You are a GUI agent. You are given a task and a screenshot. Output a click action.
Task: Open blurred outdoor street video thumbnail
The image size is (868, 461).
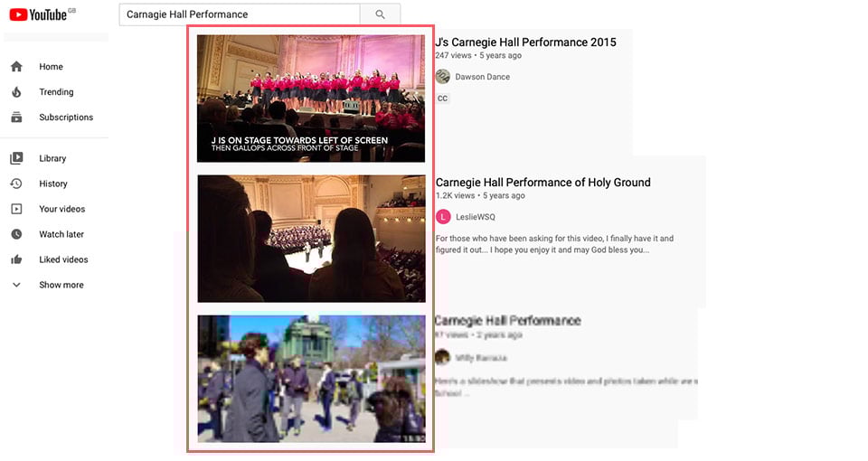point(311,379)
